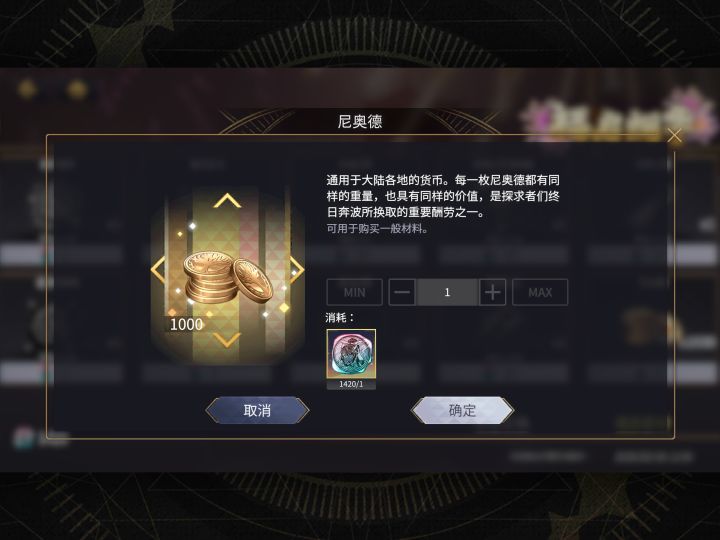Image resolution: width=720 pixels, height=540 pixels.
Task: Check the 1000 amount on the coin item
Action: tap(186, 325)
